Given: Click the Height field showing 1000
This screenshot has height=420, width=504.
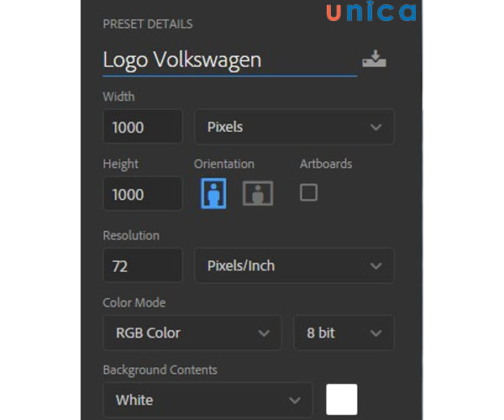Looking at the screenshot, I should (142, 194).
